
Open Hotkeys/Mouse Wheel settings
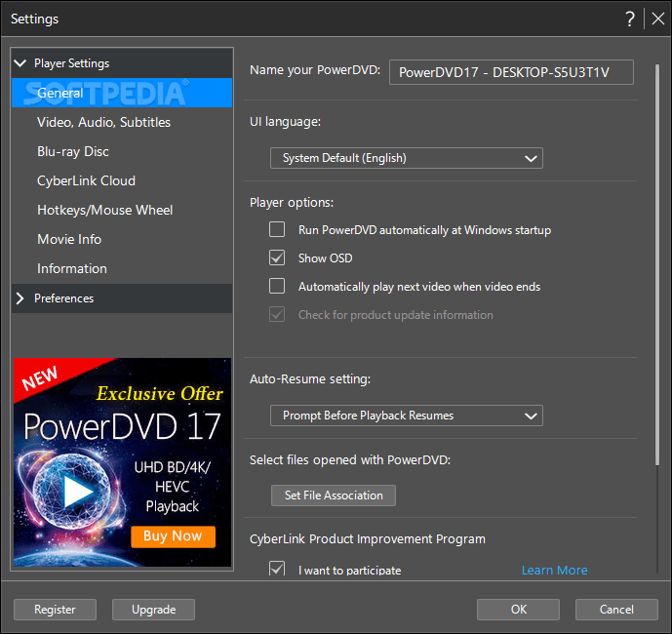[122, 210]
